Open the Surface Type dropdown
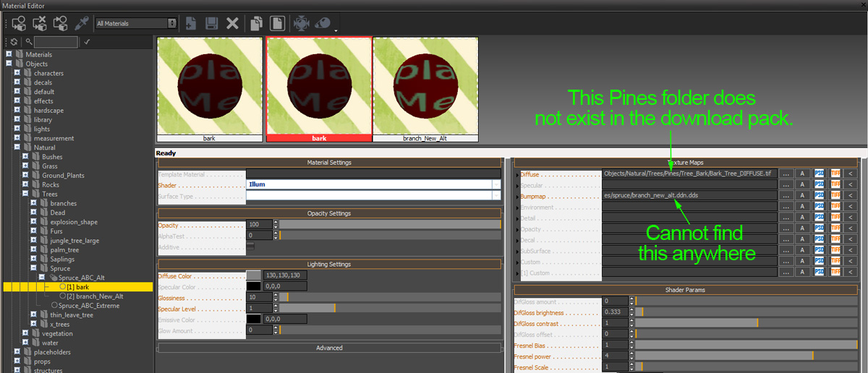This screenshot has width=868, height=373. [x=496, y=195]
